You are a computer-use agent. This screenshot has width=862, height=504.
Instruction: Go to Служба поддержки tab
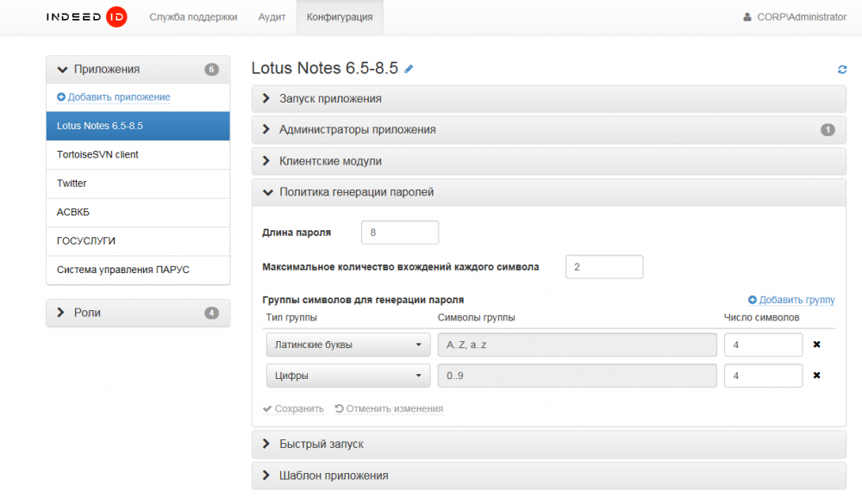193,17
